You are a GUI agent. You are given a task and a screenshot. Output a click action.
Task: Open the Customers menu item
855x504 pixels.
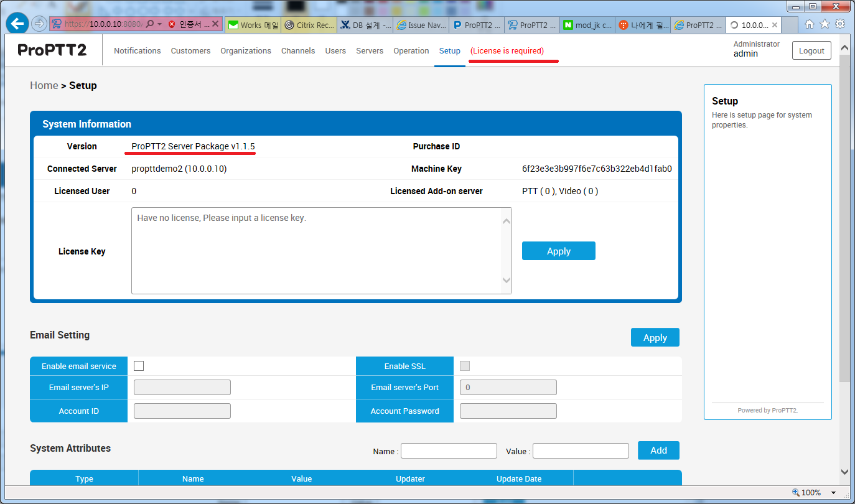pyautogui.click(x=190, y=51)
